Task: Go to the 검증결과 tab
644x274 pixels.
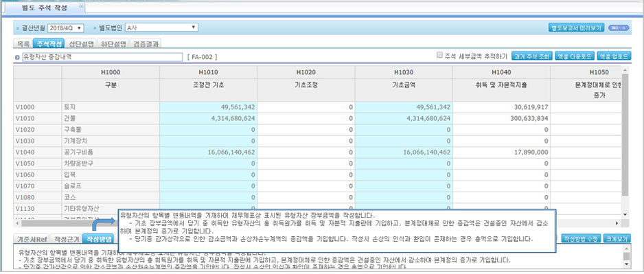Action: [146, 43]
